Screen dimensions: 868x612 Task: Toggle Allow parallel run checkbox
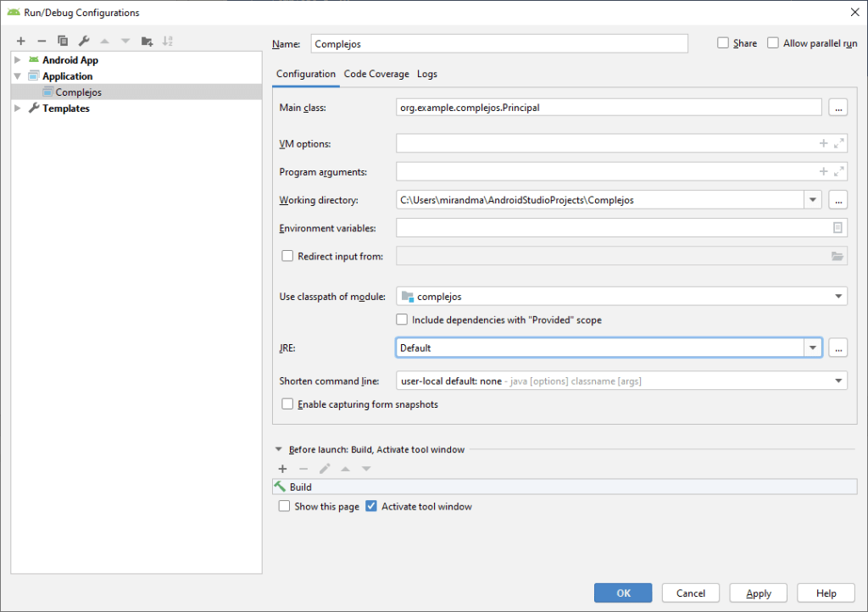click(773, 43)
